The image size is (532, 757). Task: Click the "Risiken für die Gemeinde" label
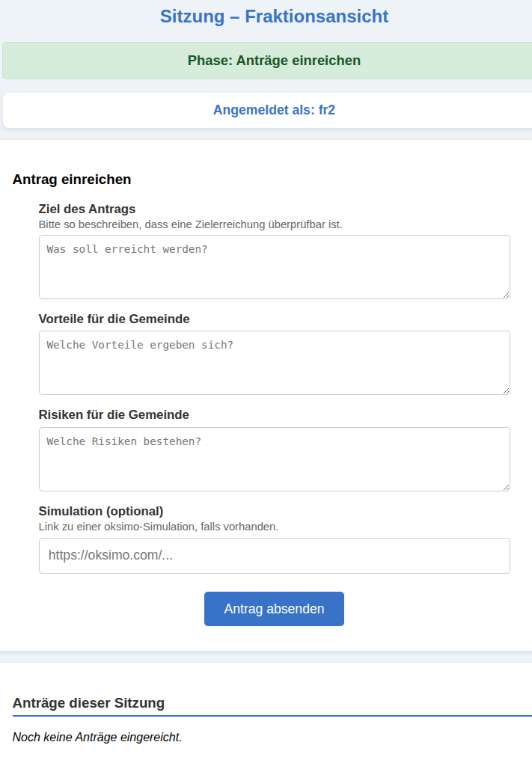[114, 414]
